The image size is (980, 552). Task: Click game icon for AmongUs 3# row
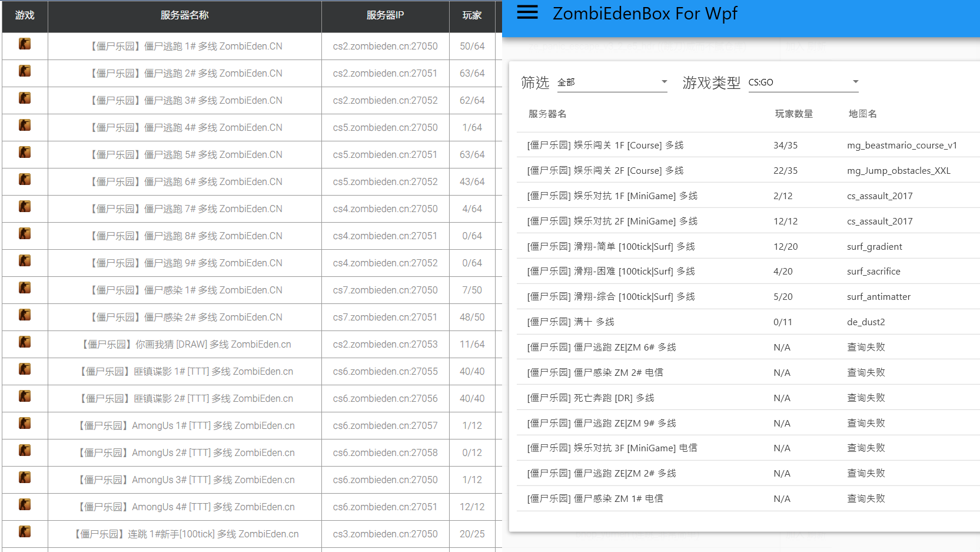point(25,477)
